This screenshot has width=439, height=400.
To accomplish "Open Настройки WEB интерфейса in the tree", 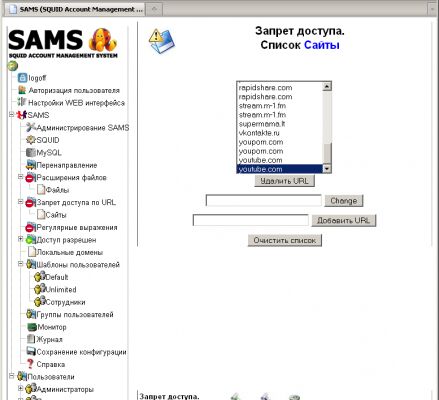I will point(76,103).
